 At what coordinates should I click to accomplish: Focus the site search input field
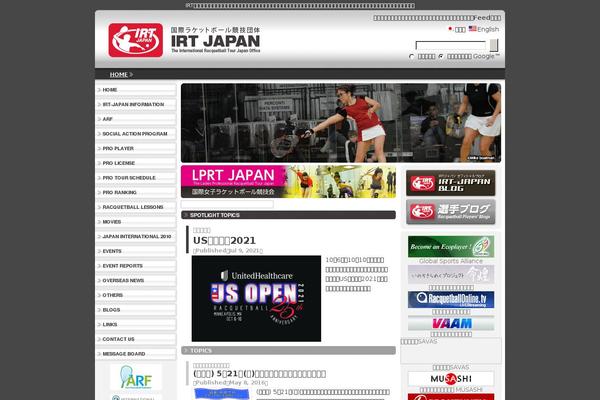450,45
